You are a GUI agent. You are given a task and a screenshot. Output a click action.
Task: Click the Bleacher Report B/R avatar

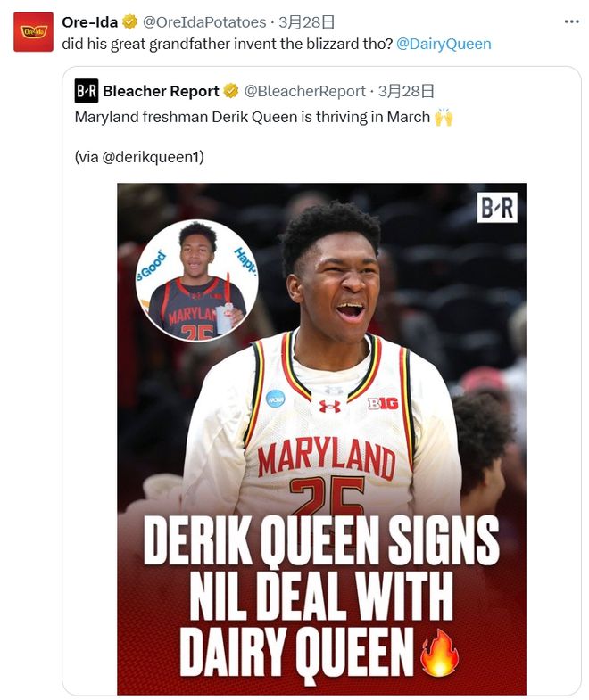click(x=87, y=91)
